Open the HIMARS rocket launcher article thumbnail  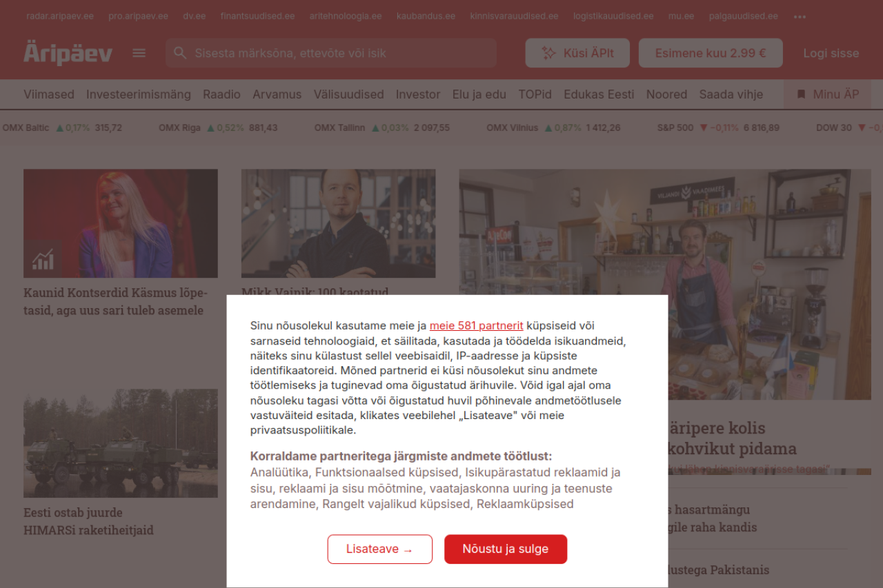pyautogui.click(x=121, y=443)
